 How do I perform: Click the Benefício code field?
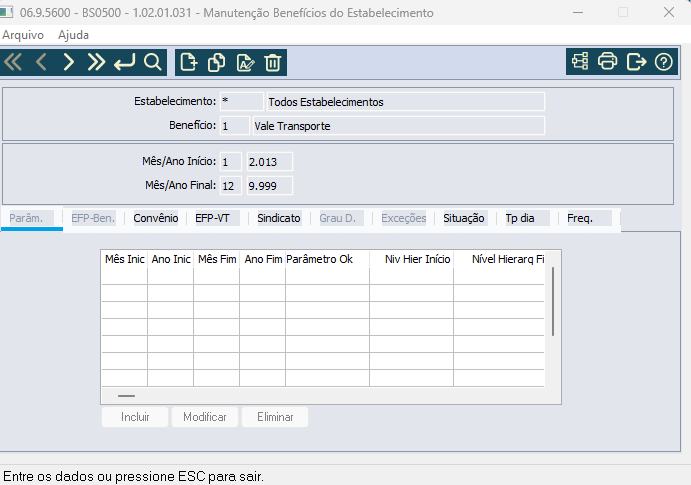(x=235, y=126)
